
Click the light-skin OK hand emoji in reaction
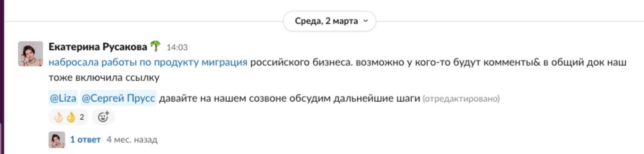tap(58, 117)
